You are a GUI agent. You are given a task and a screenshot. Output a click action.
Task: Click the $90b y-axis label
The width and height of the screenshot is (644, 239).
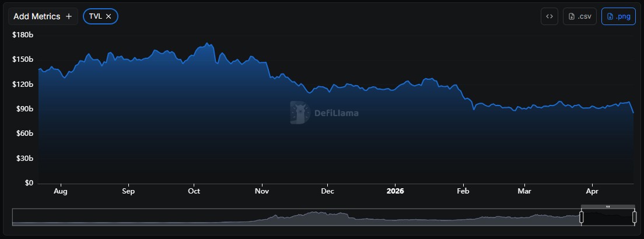point(23,109)
